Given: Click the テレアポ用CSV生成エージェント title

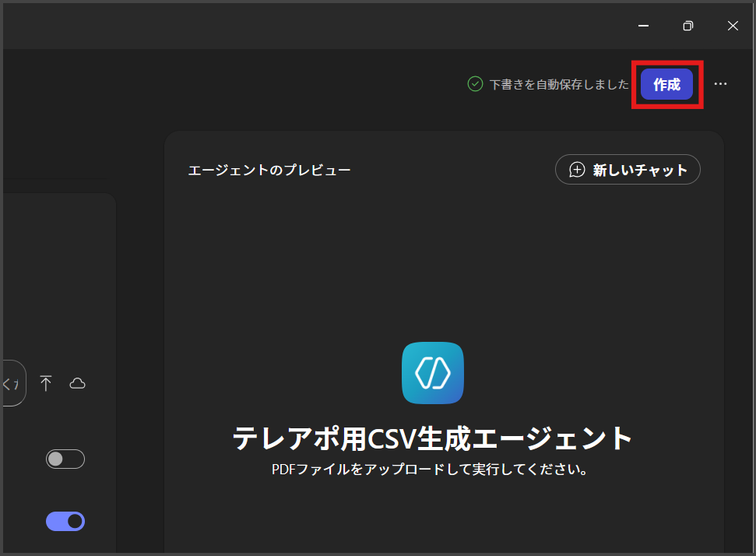Looking at the screenshot, I should coord(433,438).
